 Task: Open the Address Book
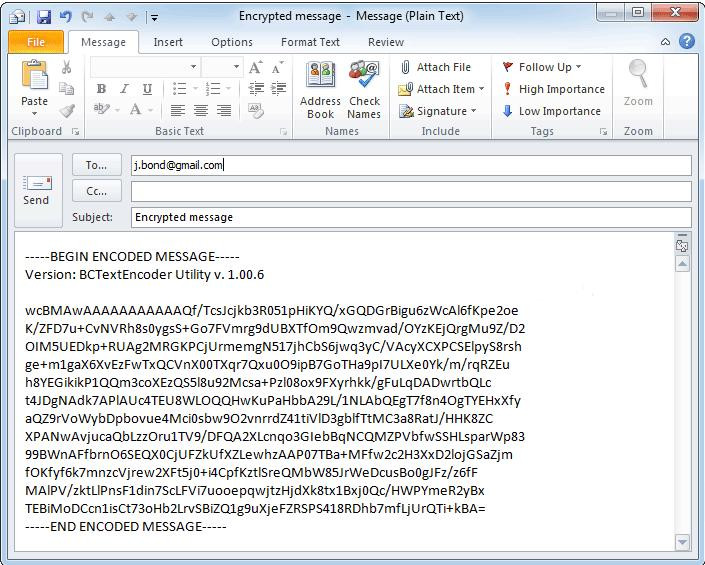(x=321, y=90)
